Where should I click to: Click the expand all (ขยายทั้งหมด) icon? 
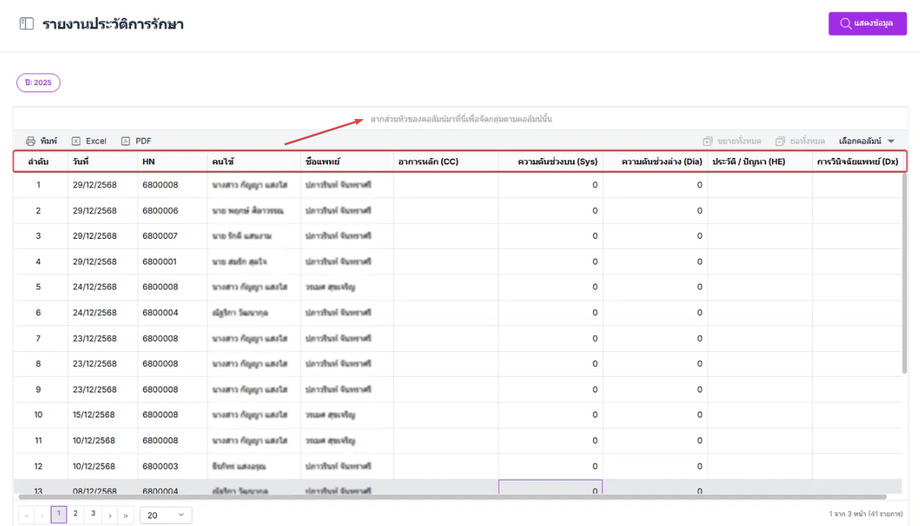[708, 142]
